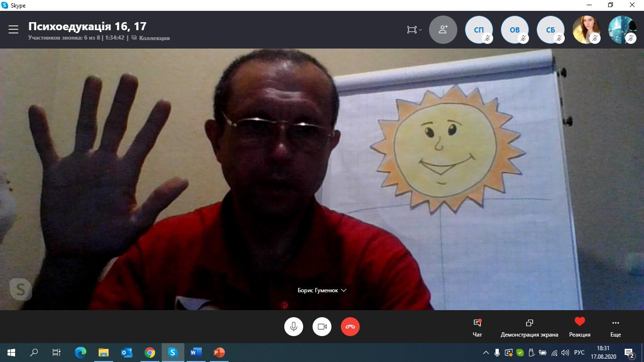Screen dimensions: 644x362
Task: Select Skype icon in taskbar
Action: point(173,352)
